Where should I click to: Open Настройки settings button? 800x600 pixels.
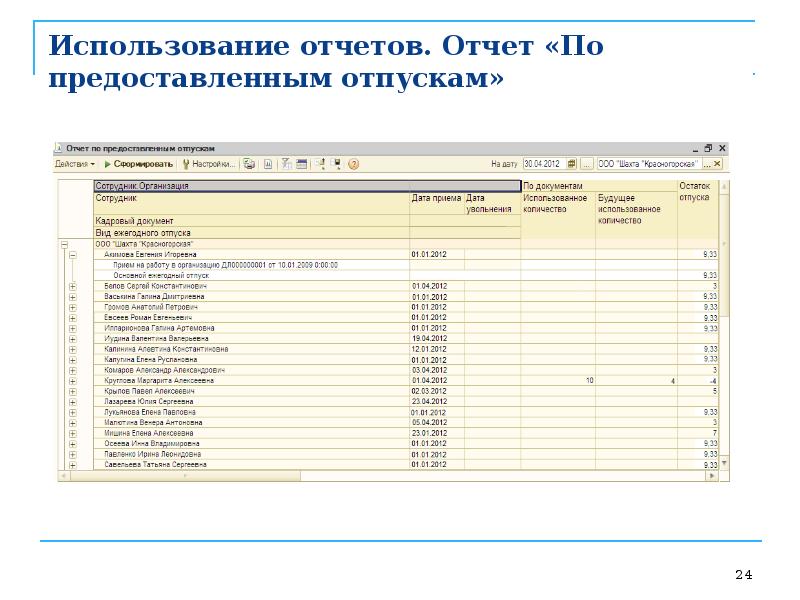(214, 163)
